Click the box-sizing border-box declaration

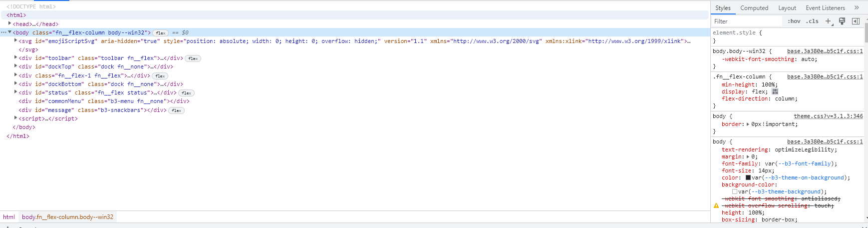tap(759, 219)
